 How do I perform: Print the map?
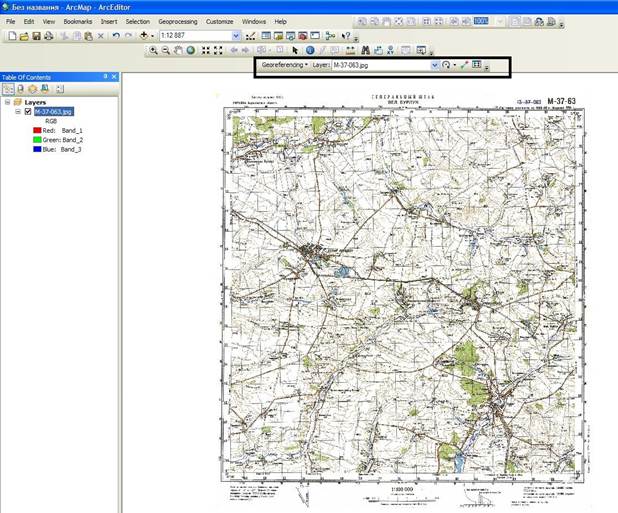coord(49,36)
